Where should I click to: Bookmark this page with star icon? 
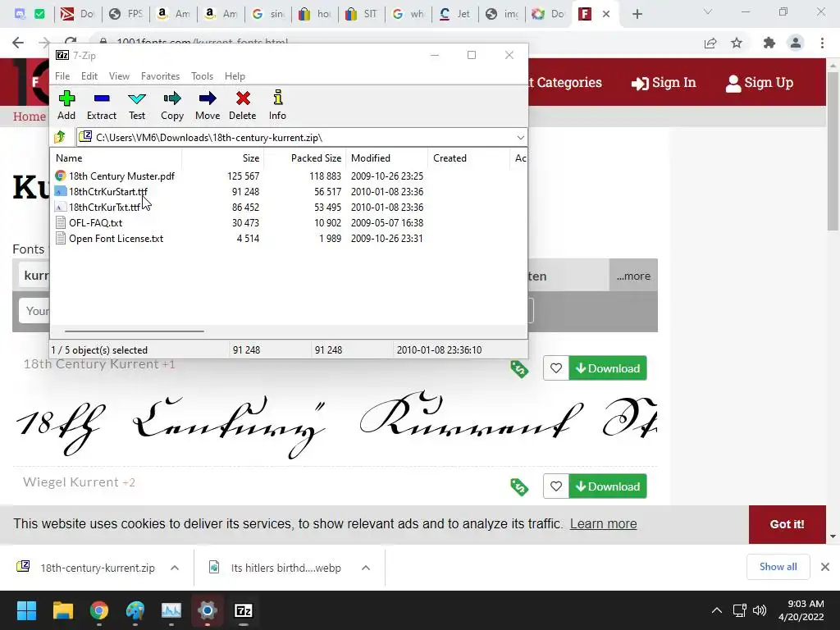737,43
